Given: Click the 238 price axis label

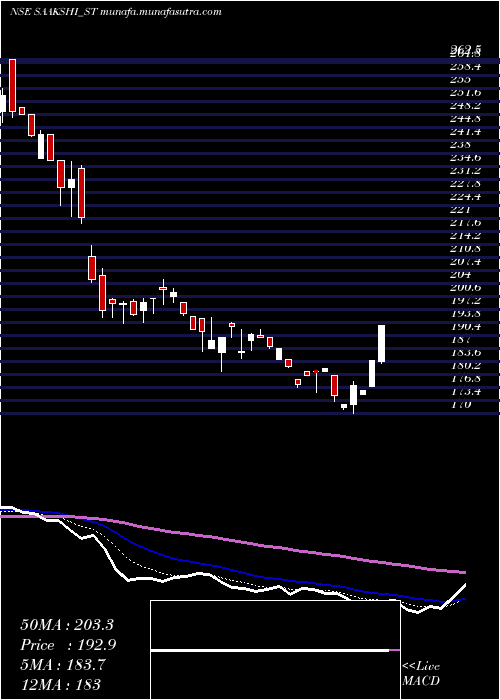Looking at the screenshot, I should click(462, 145).
